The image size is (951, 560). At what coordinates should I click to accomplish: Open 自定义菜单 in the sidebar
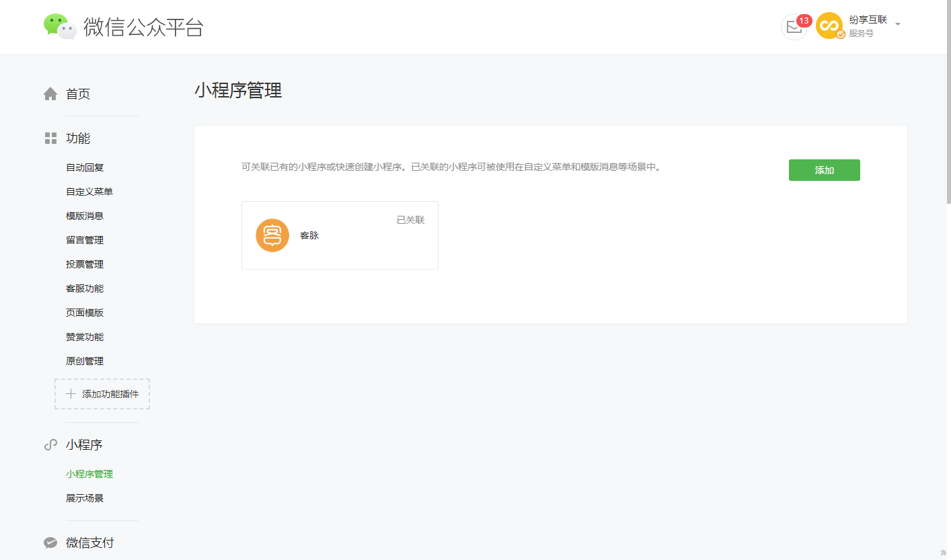pyautogui.click(x=89, y=192)
